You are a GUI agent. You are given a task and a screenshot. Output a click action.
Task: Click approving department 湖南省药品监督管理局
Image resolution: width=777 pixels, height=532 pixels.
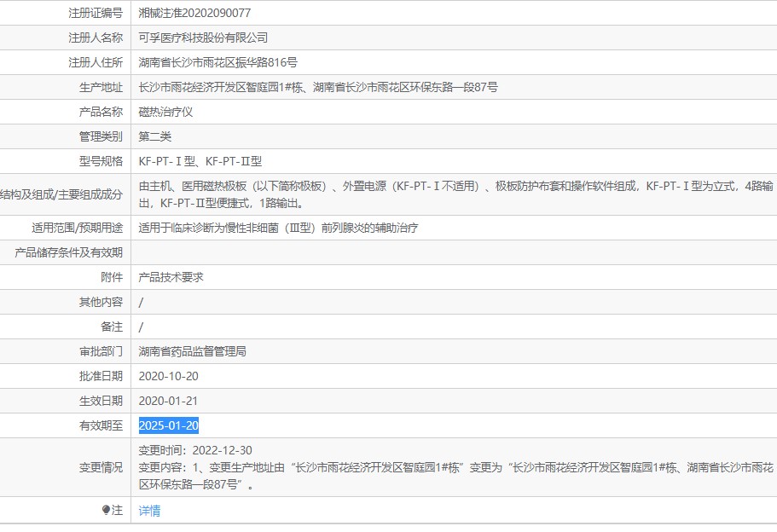point(192,352)
